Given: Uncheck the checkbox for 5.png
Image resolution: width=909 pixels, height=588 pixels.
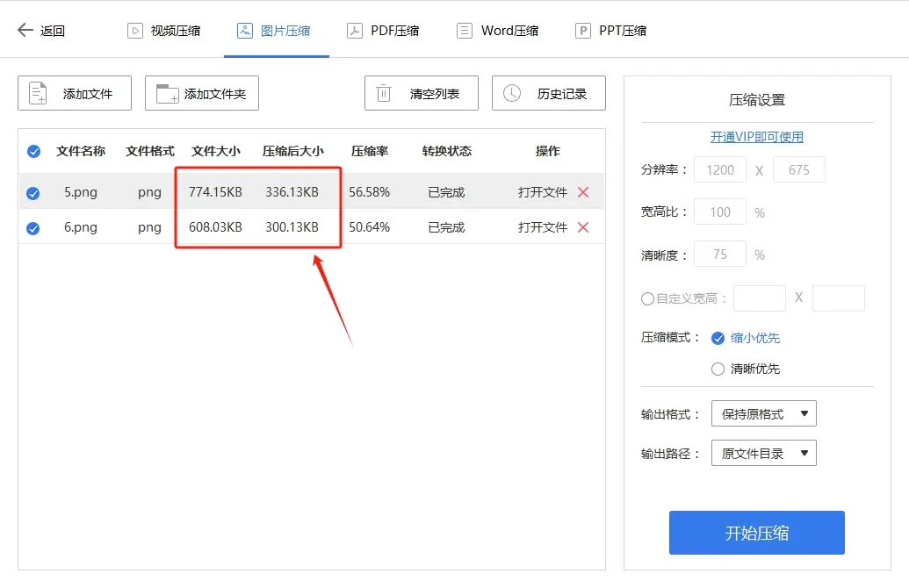Looking at the screenshot, I should pos(33,193).
